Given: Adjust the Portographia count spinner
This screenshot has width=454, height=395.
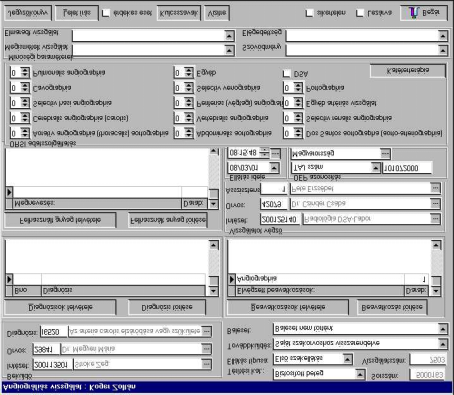Looking at the screenshot, I should (x=298, y=88).
